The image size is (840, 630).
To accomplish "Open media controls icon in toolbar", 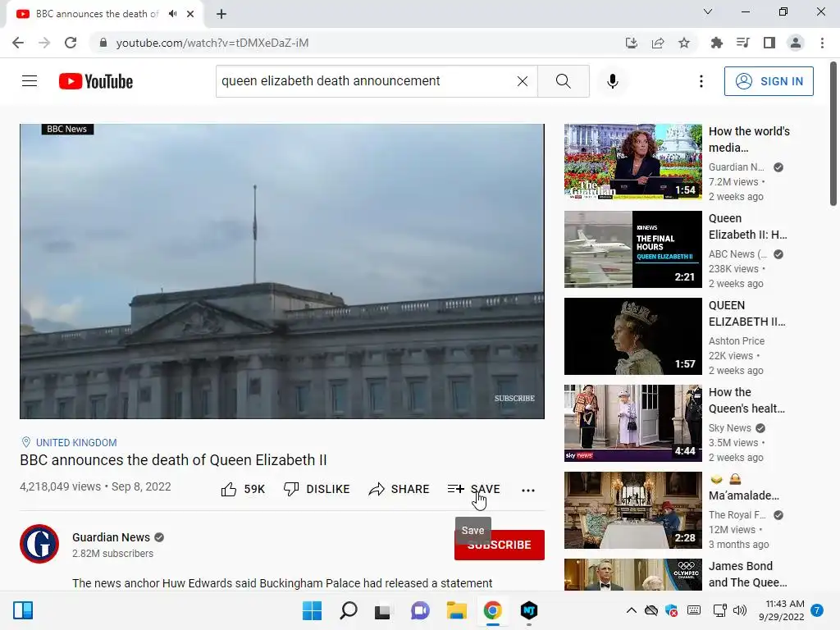I will point(742,43).
